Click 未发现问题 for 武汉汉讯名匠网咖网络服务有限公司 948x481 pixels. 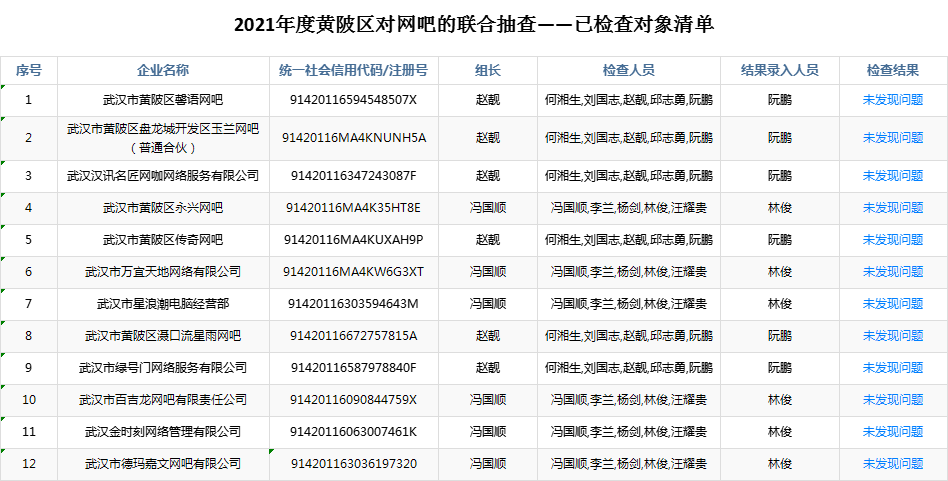coord(892,176)
